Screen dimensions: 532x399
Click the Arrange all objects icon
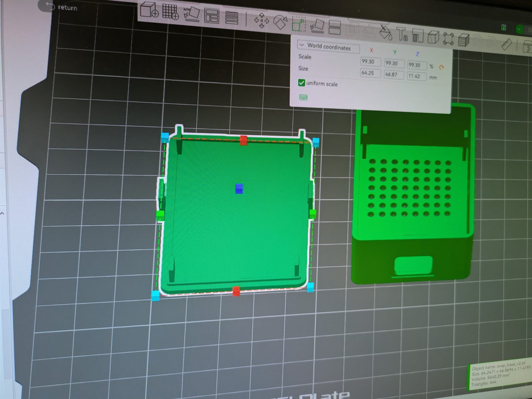coord(211,15)
